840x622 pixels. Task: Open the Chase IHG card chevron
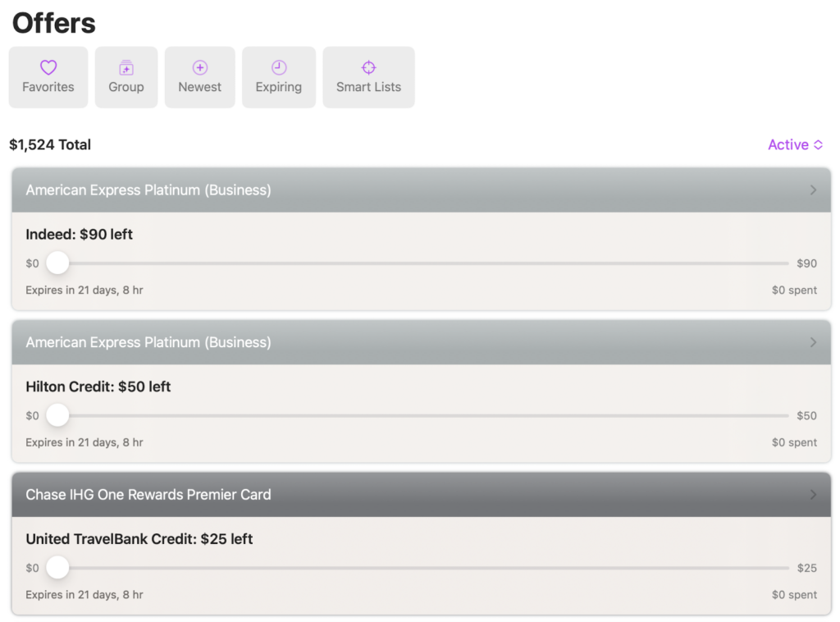pyautogui.click(x=813, y=495)
